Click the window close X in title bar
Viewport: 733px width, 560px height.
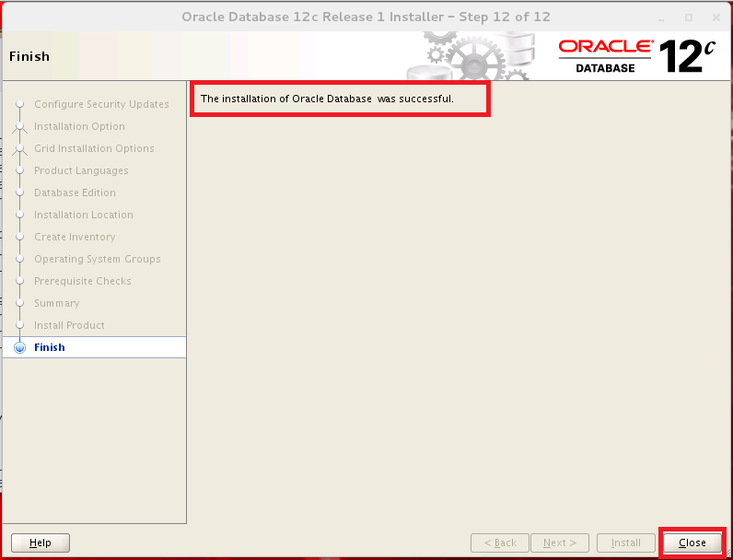(x=716, y=17)
